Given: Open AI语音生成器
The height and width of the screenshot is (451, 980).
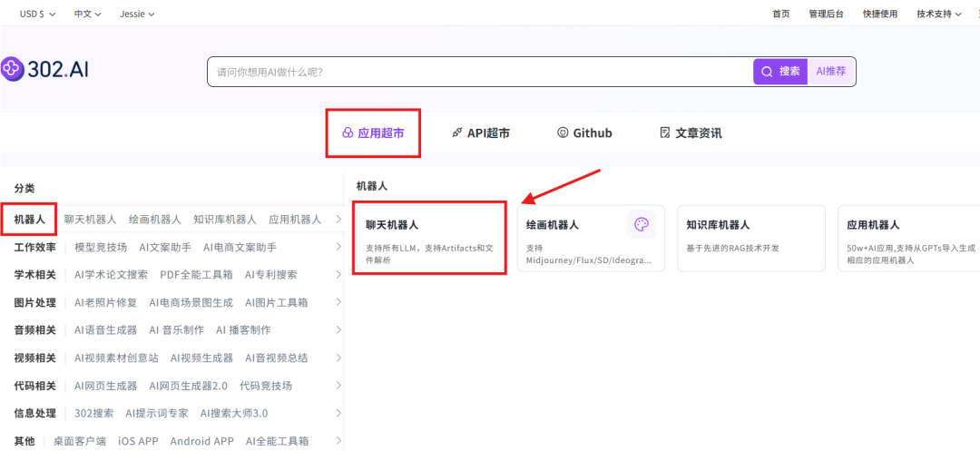Looking at the screenshot, I should (105, 329).
